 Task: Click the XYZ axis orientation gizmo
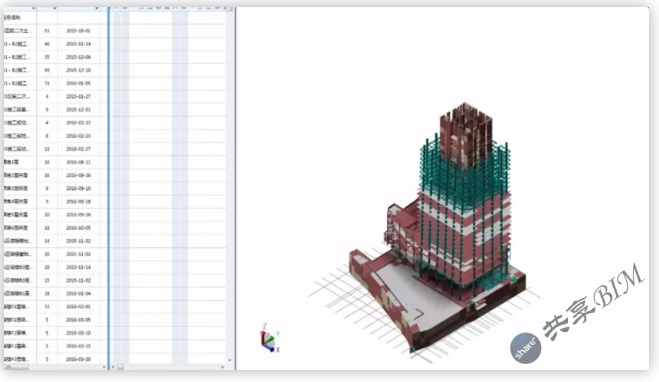point(269,338)
